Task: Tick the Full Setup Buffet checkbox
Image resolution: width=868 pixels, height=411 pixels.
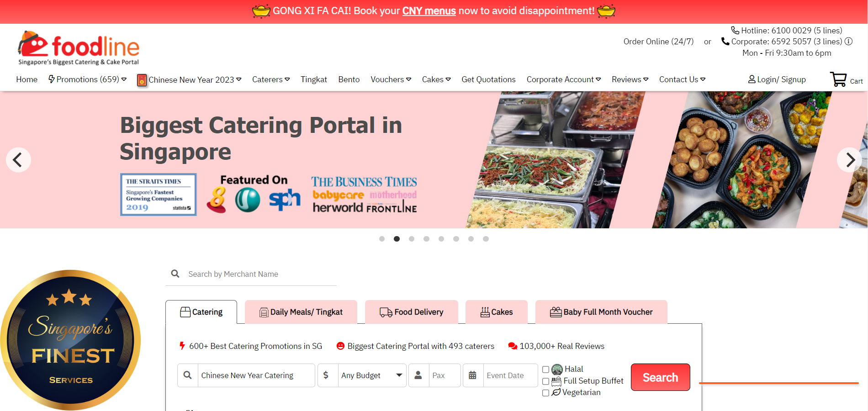Action: pyautogui.click(x=545, y=381)
